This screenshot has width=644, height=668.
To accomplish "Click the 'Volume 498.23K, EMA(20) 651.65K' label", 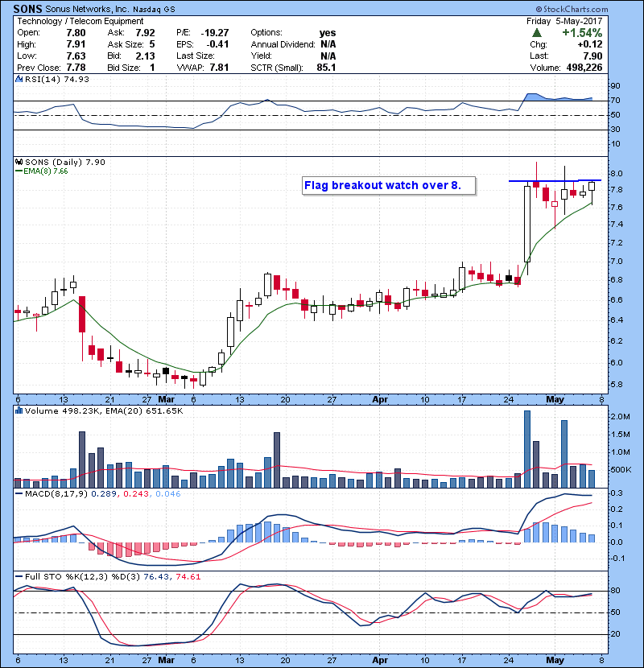I will coord(104,411).
